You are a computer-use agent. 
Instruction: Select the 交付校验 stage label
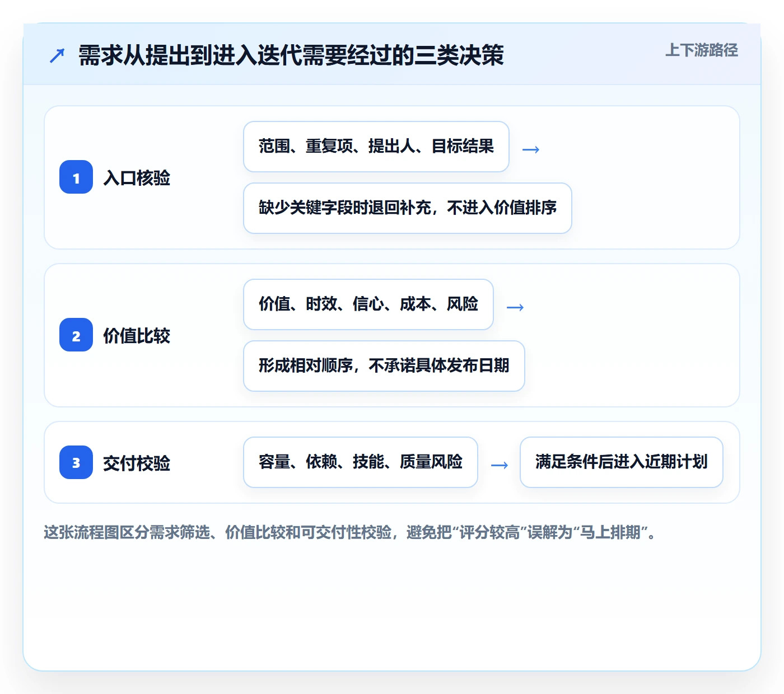click(x=137, y=463)
